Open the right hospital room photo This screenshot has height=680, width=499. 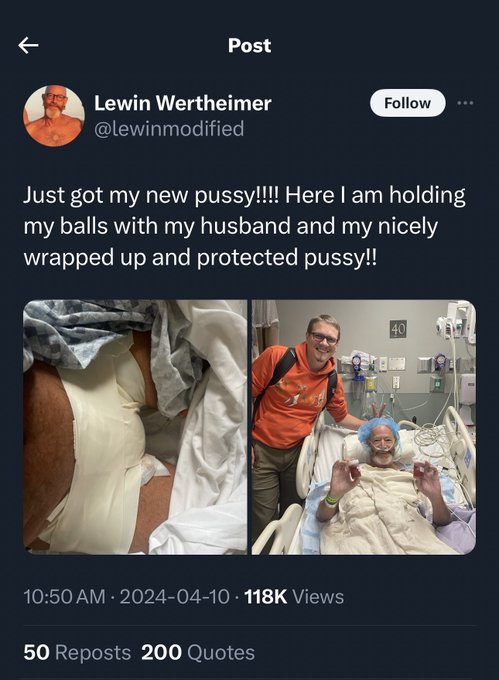point(364,427)
